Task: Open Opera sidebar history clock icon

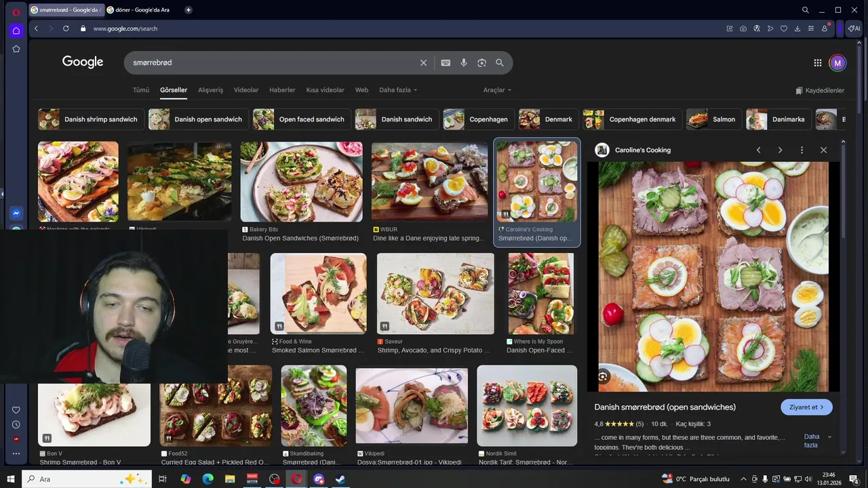Action: click(16, 424)
